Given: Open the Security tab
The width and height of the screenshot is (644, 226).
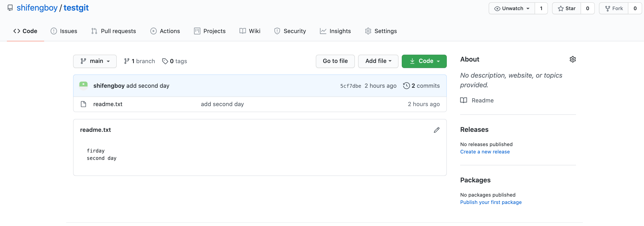Looking at the screenshot, I should pyautogui.click(x=290, y=31).
